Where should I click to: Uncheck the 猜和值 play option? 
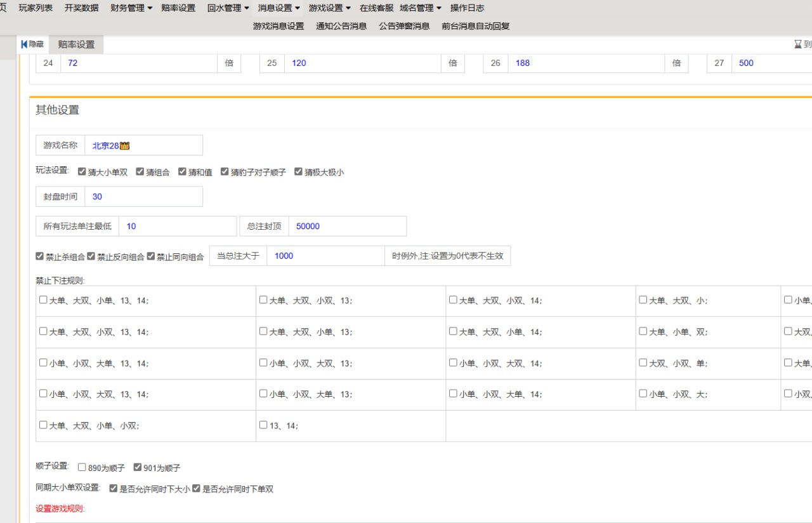(x=182, y=171)
